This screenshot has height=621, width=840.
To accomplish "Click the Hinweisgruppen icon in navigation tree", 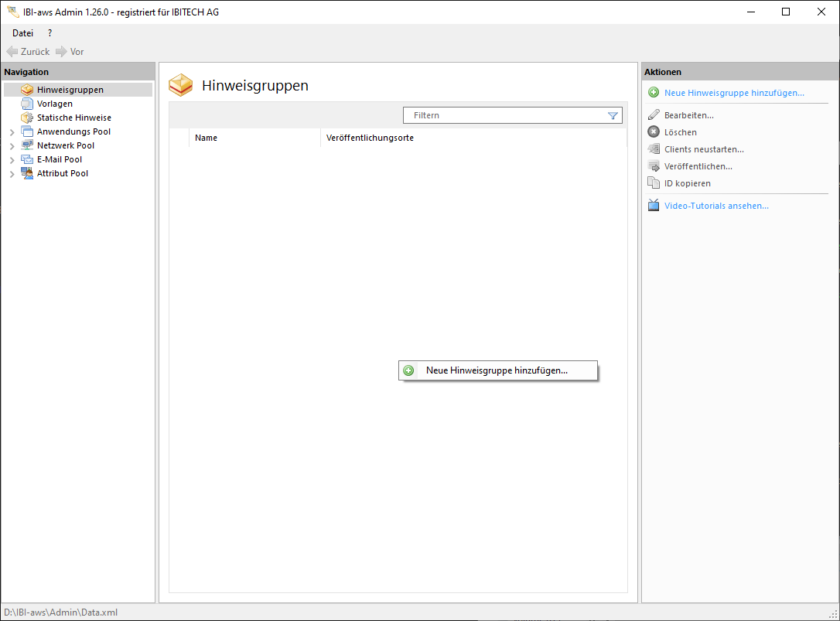I will (27, 90).
